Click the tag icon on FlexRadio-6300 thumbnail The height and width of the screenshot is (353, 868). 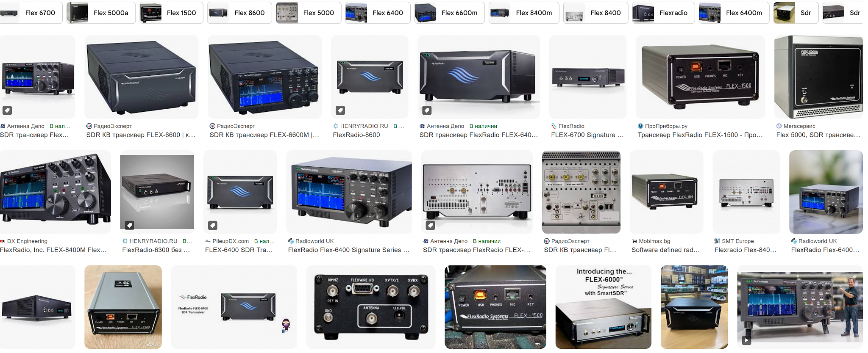coord(130,226)
